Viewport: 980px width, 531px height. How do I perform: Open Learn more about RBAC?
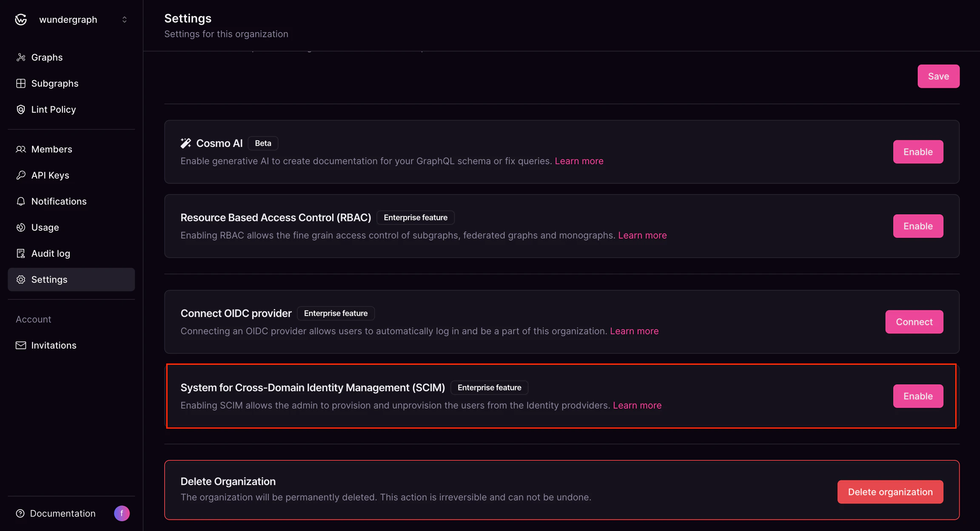click(x=642, y=235)
